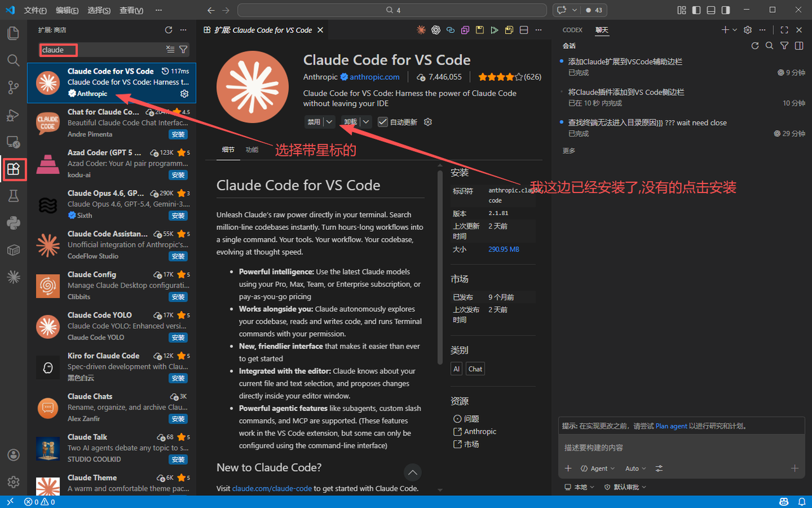This screenshot has width=812, height=508.
Task: Toggle the bottom panel layout button
Action: click(711, 10)
